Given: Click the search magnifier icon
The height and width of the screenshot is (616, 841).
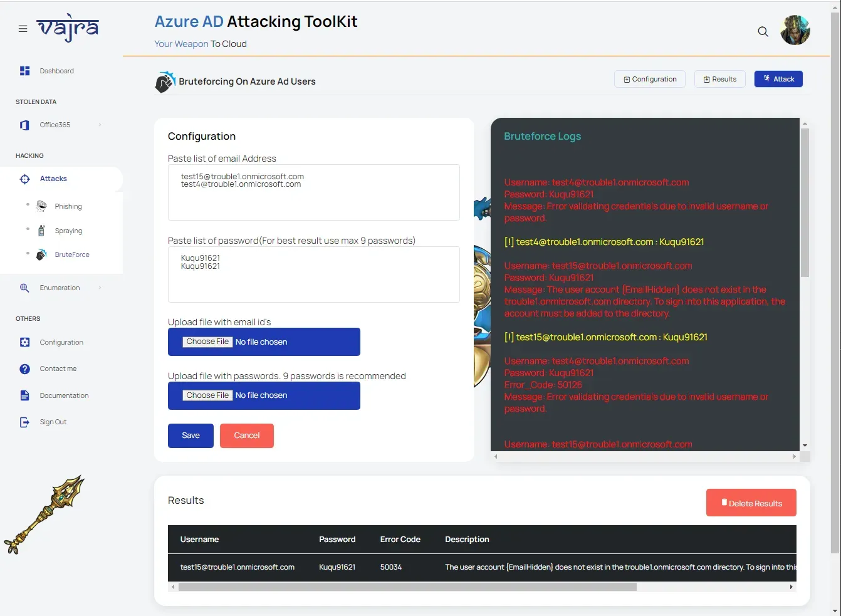Looking at the screenshot, I should (x=763, y=31).
